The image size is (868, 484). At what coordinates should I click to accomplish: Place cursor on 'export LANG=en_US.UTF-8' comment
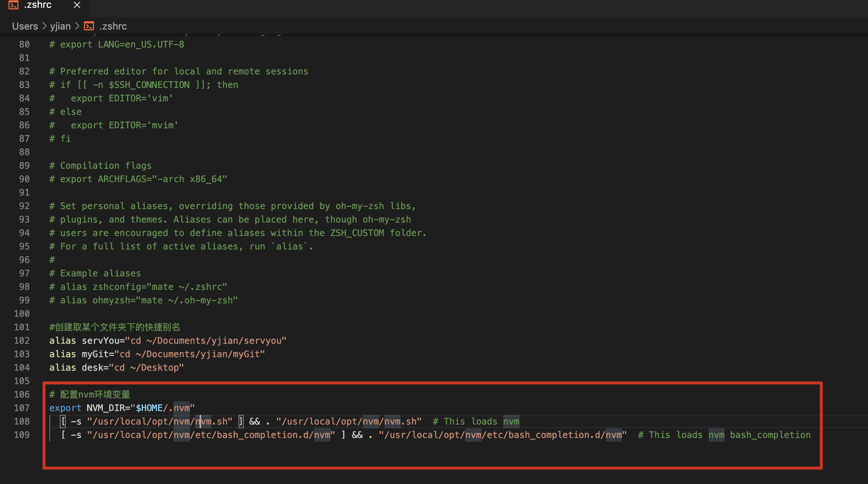tap(117, 45)
